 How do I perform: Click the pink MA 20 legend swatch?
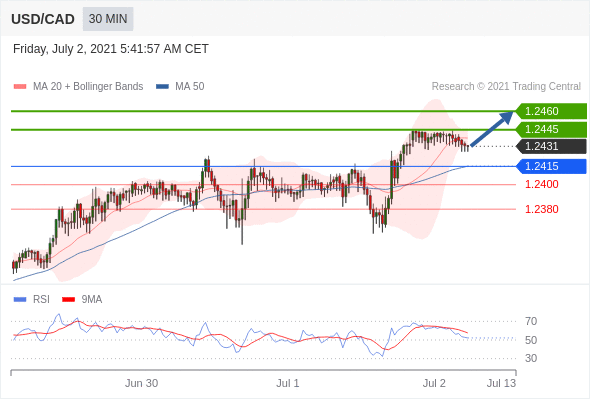tap(20, 87)
